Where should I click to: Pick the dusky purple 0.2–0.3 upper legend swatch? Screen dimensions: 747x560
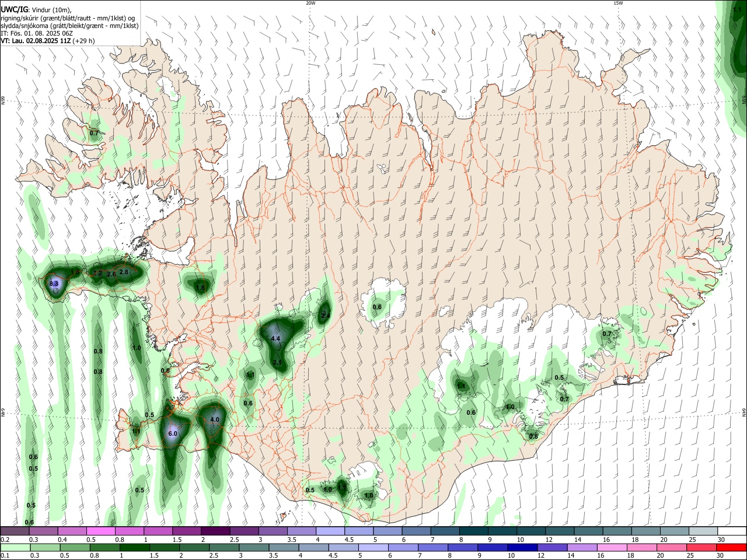click(15, 531)
